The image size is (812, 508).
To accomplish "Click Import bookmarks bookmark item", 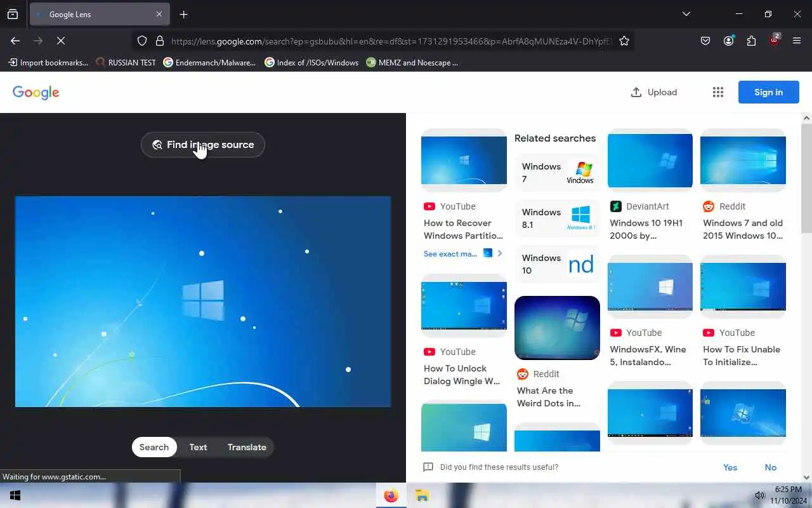I will [x=48, y=62].
